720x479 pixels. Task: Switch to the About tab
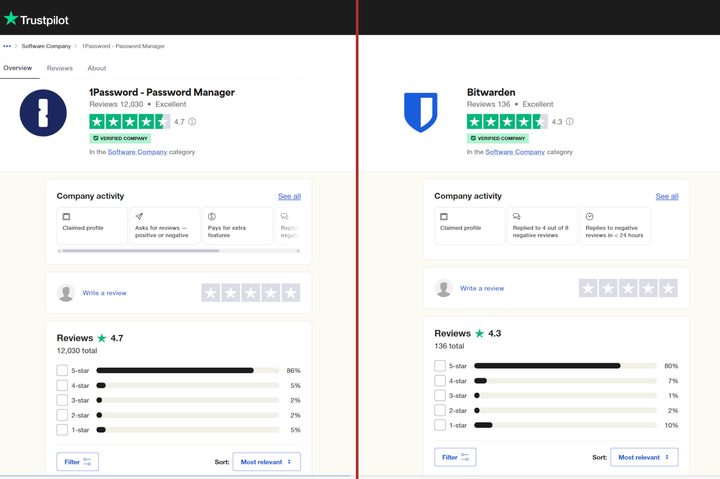tap(97, 68)
